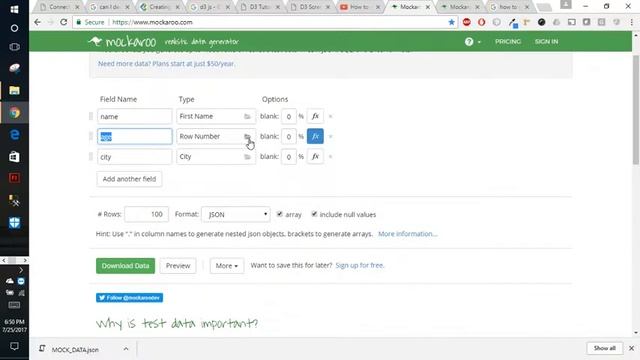Click blank percent input for Row Number row
Screen dimensions: 640x360
(x=289, y=136)
